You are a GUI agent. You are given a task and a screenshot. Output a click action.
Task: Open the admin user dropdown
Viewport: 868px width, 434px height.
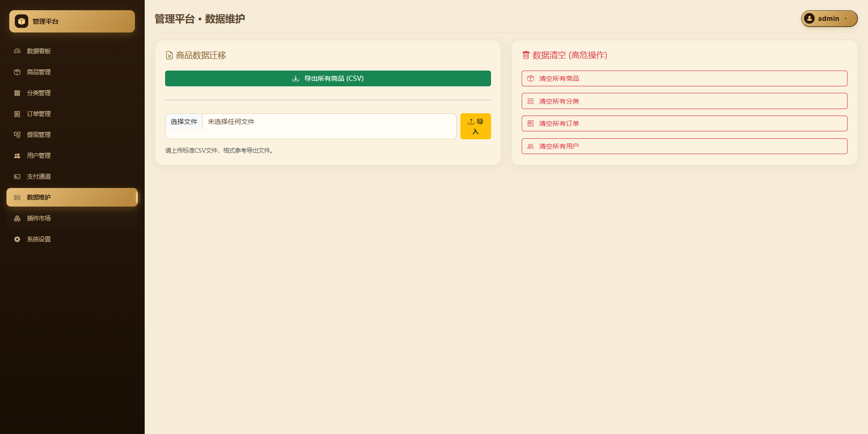829,19
